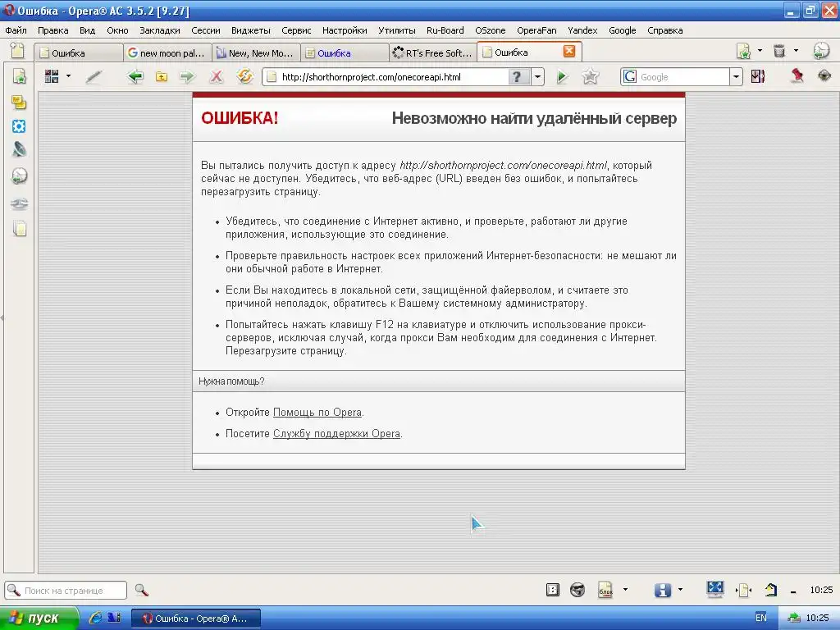Open the Службу поддержки Opera link

tap(336, 434)
